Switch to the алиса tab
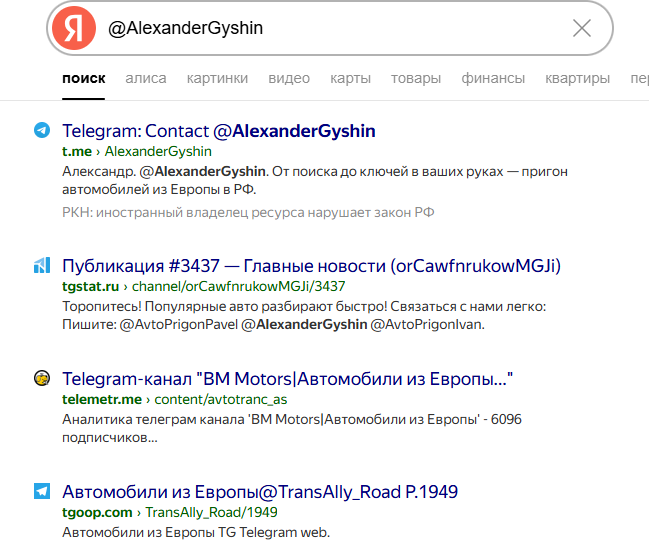Image resolution: width=649 pixels, height=557 pixels. pos(146,79)
